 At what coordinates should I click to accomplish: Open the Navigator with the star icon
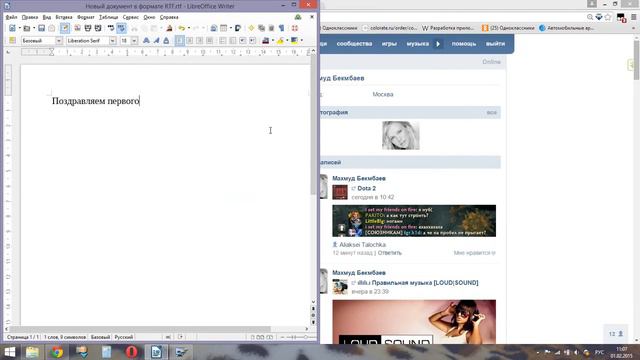(251, 28)
